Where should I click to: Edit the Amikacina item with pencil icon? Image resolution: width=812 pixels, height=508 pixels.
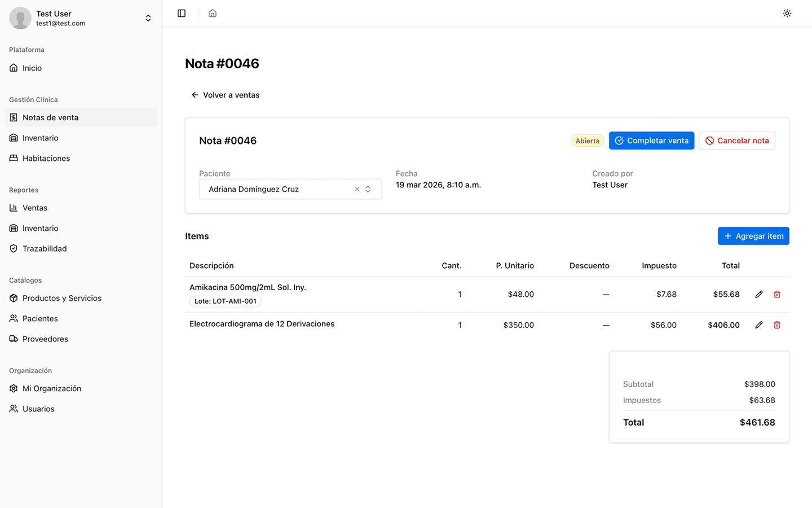[x=758, y=295]
